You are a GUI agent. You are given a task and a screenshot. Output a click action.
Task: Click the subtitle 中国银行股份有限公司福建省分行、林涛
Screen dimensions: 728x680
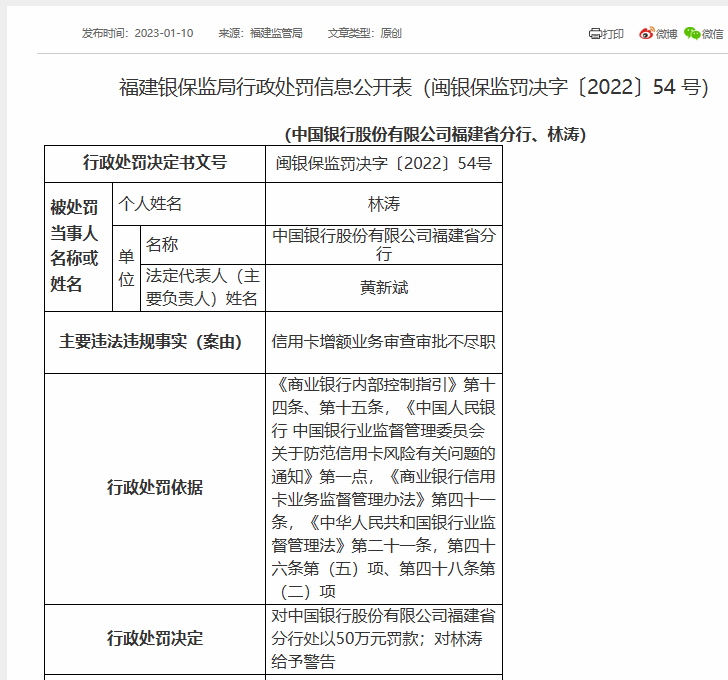click(436, 135)
